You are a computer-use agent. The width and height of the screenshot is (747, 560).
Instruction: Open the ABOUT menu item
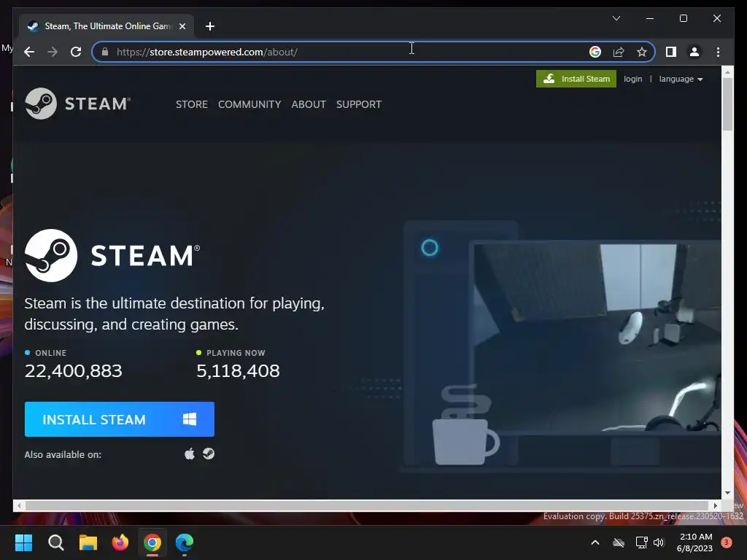click(309, 104)
